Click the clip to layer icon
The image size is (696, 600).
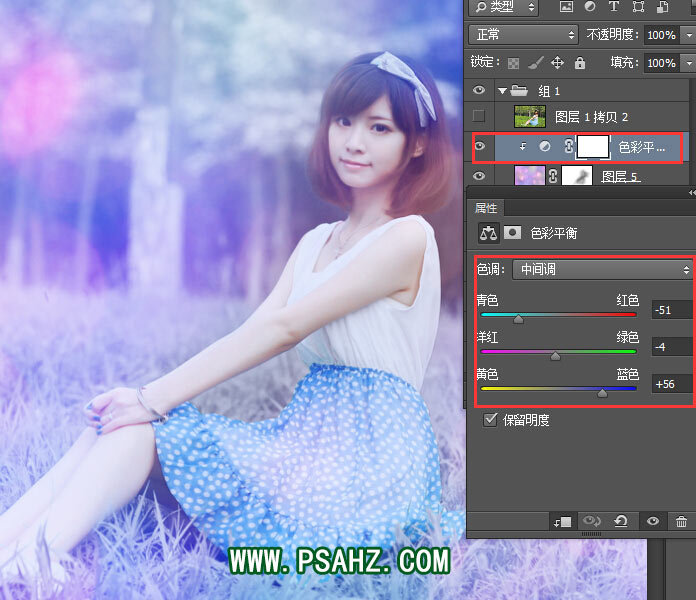(562, 521)
